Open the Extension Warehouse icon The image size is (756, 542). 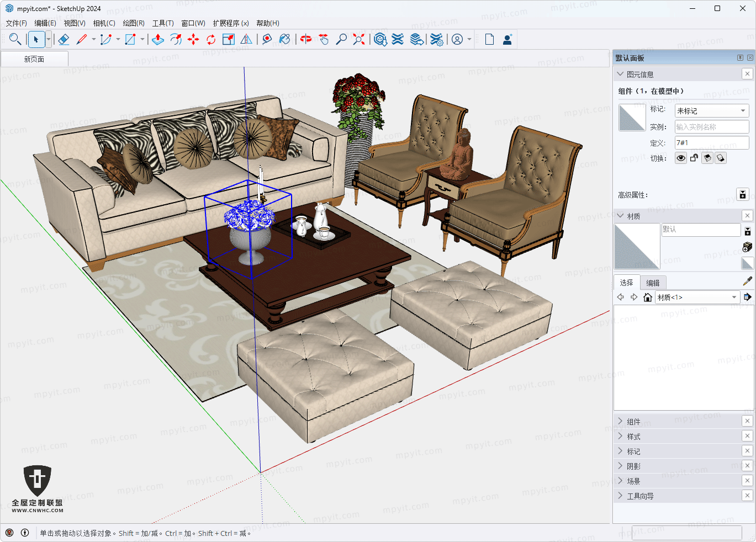click(398, 39)
